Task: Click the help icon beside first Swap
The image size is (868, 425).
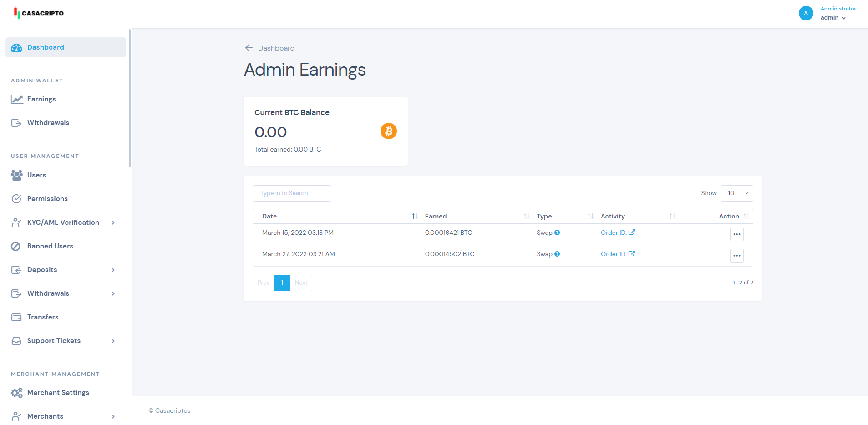Action: click(557, 233)
